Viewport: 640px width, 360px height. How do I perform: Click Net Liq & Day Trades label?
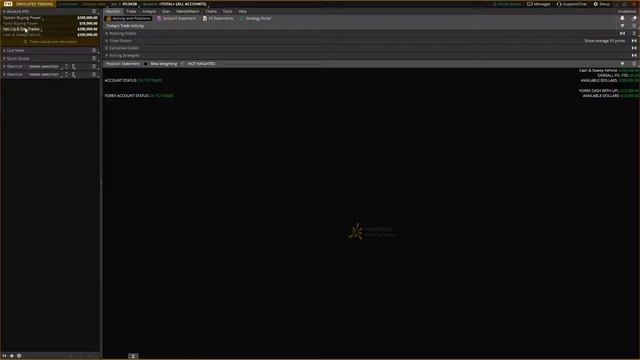tap(21, 29)
